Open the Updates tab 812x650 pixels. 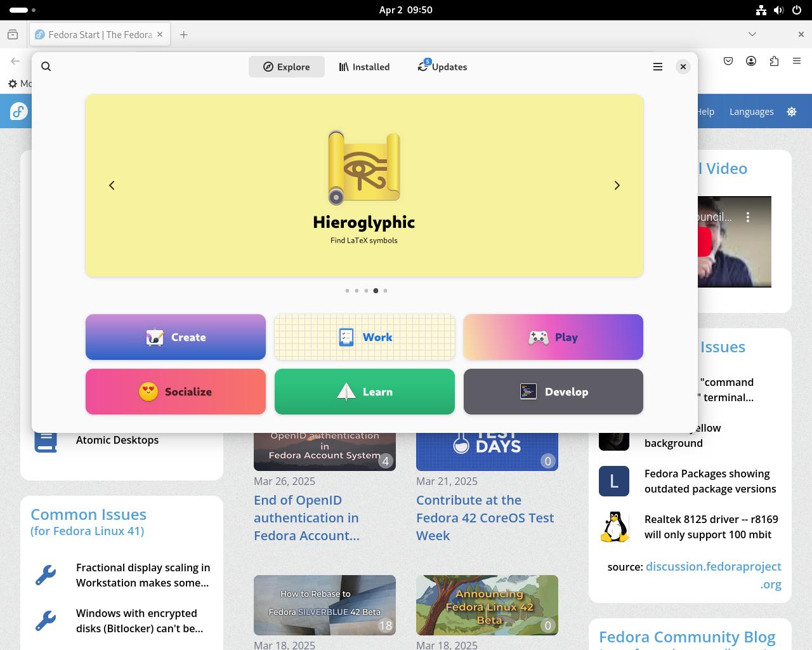(442, 67)
